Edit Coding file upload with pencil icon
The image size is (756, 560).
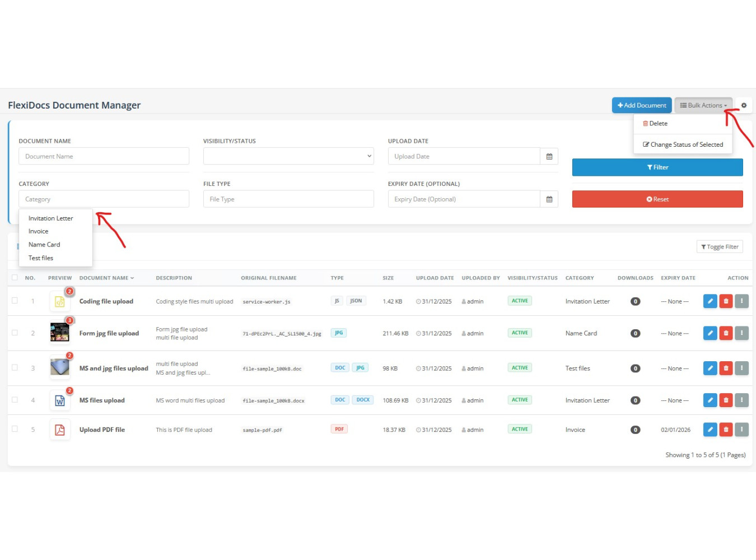[x=710, y=301]
